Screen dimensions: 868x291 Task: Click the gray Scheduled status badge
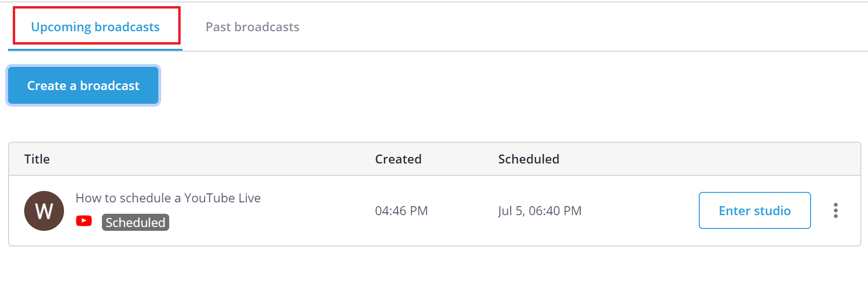pyautogui.click(x=136, y=222)
